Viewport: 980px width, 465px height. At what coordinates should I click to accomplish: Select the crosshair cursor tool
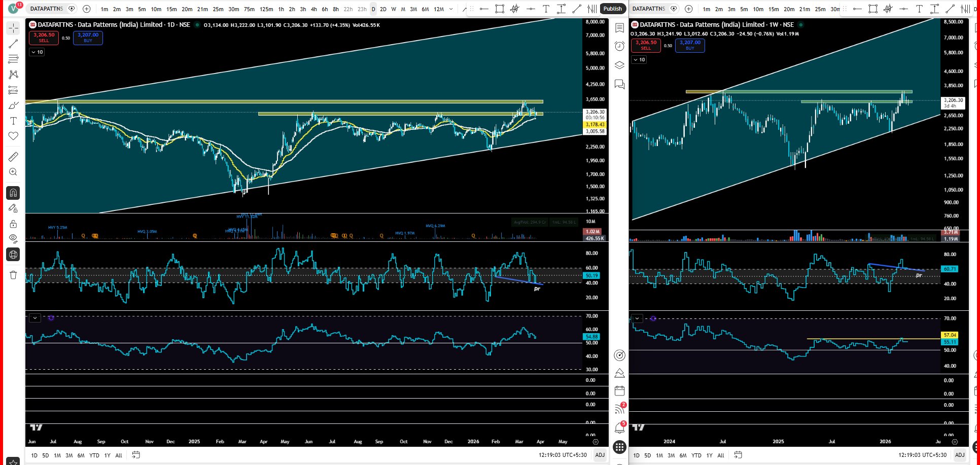pos(14,28)
